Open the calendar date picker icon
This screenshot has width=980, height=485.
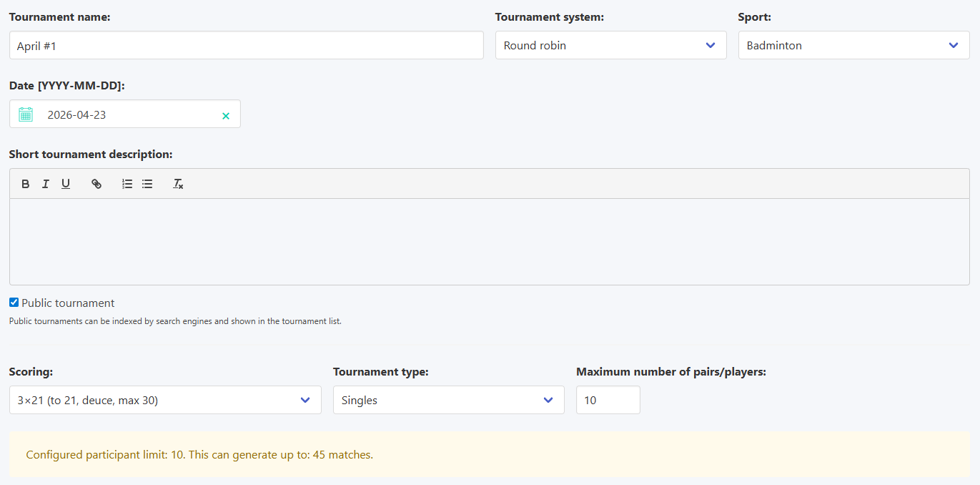click(26, 114)
